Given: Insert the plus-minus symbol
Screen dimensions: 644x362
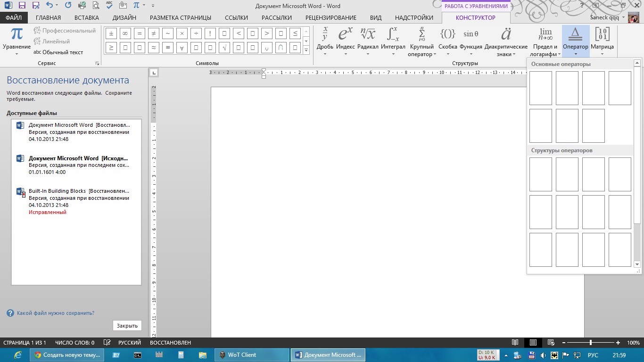Looking at the screenshot, I should (x=111, y=33).
